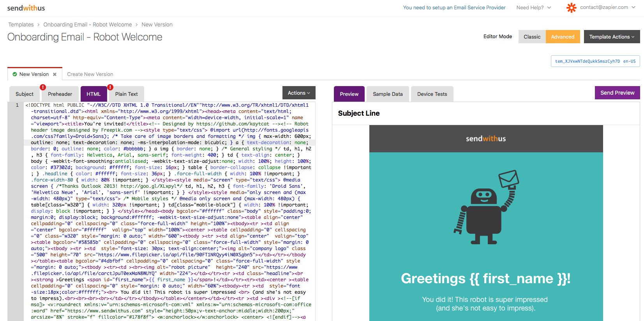
Task: Click the template ID tem_XJVxwNTdeQukkSmszCyh7D box
Action: 595,61
